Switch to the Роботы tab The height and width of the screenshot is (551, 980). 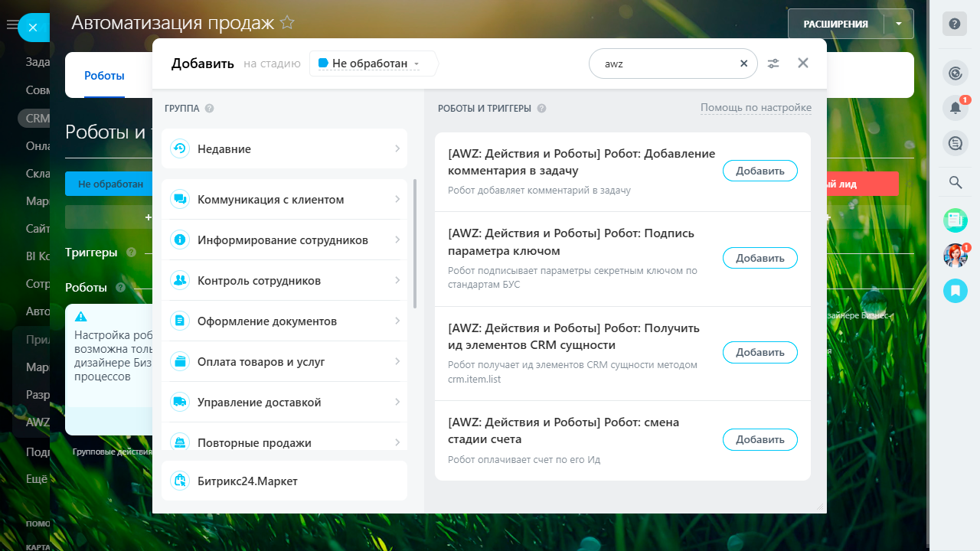(104, 76)
